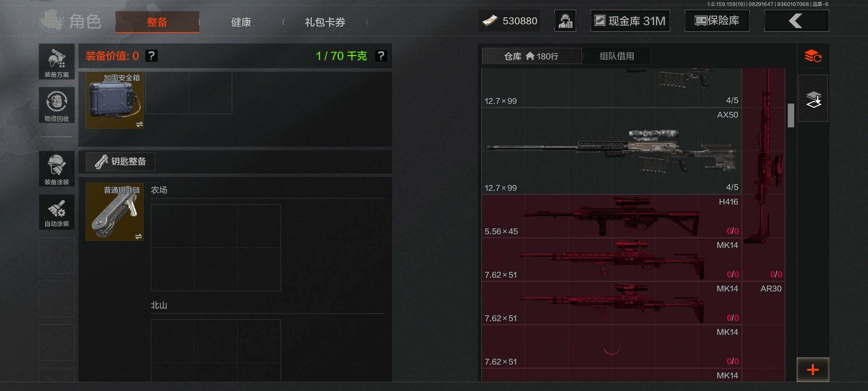The image size is (868, 391).
Task: Click the question mark beside 装备价值
Action: coord(152,56)
